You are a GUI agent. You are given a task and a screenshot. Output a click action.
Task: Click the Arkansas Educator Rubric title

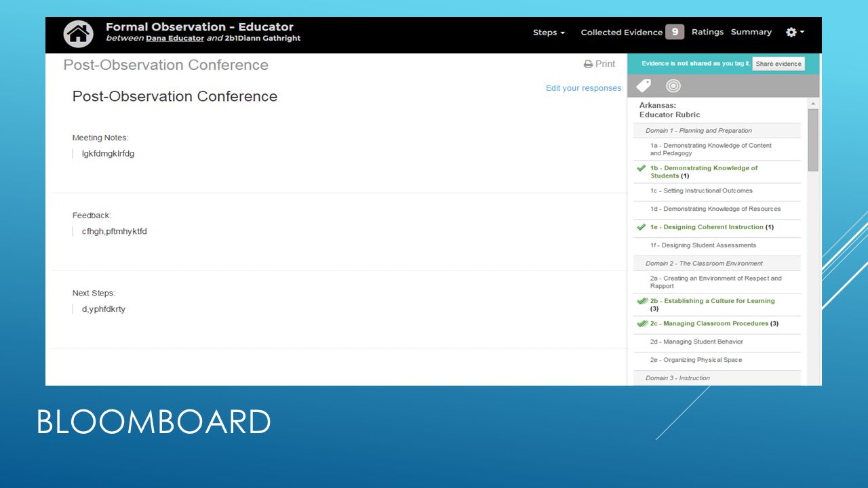coord(670,110)
